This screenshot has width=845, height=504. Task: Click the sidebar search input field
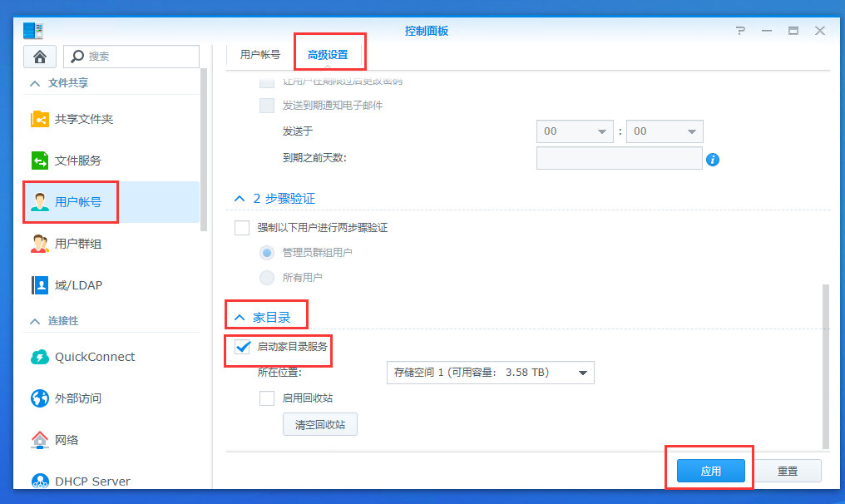pyautogui.click(x=131, y=56)
